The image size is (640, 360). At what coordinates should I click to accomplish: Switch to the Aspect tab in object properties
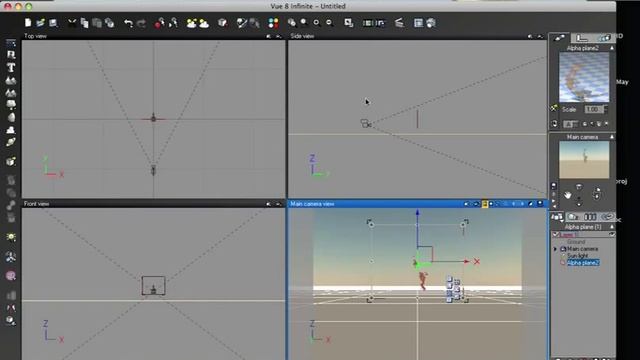click(x=559, y=38)
